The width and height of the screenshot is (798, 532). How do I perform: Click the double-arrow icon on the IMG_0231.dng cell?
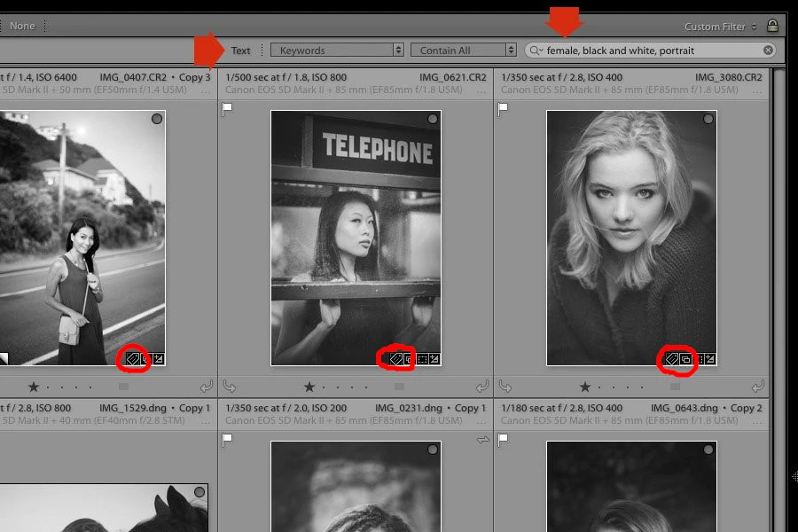(x=483, y=440)
